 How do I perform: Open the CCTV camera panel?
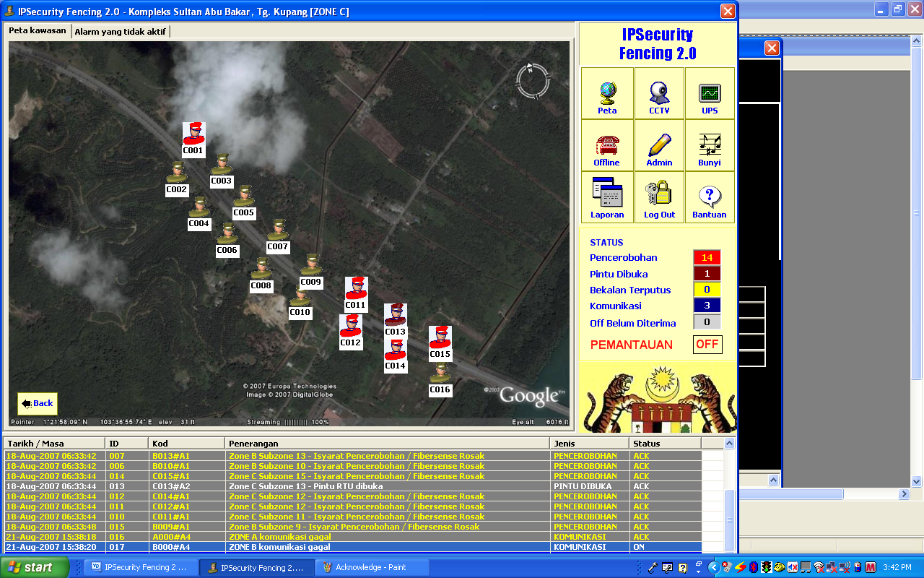click(x=658, y=94)
